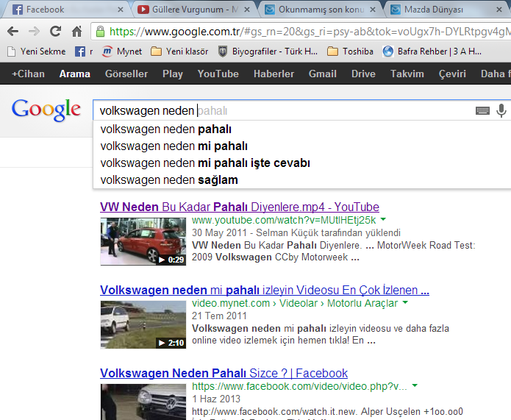Screen dimensions: 511x420
Task: Choose suggestion 'volkswagen neden sağlam'
Action: click(301, 180)
